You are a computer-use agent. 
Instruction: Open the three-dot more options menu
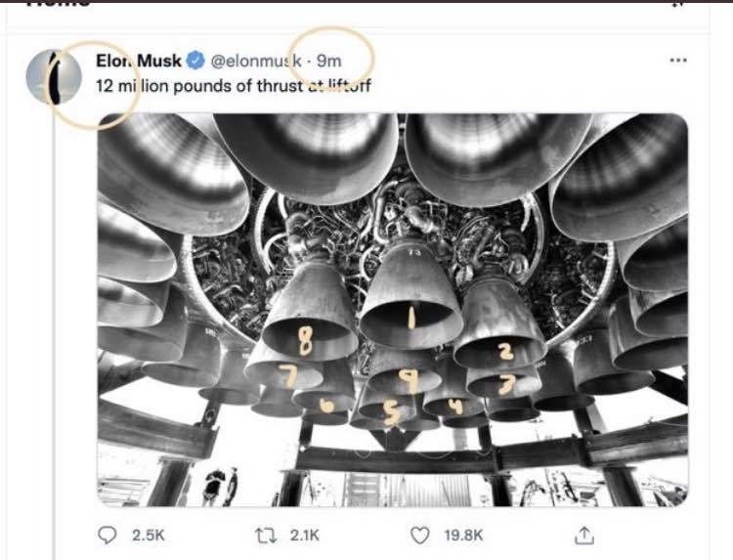tap(678, 60)
